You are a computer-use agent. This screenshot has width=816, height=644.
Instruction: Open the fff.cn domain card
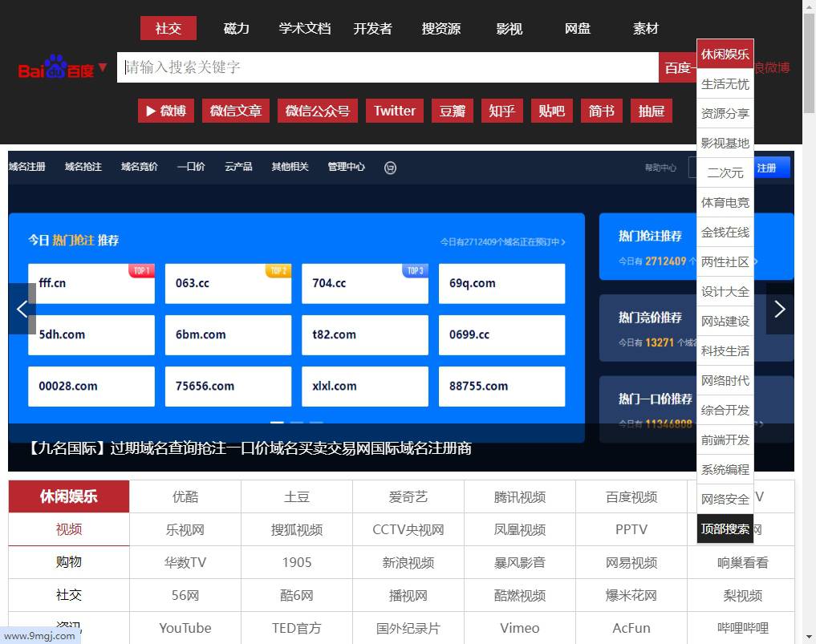[91, 284]
